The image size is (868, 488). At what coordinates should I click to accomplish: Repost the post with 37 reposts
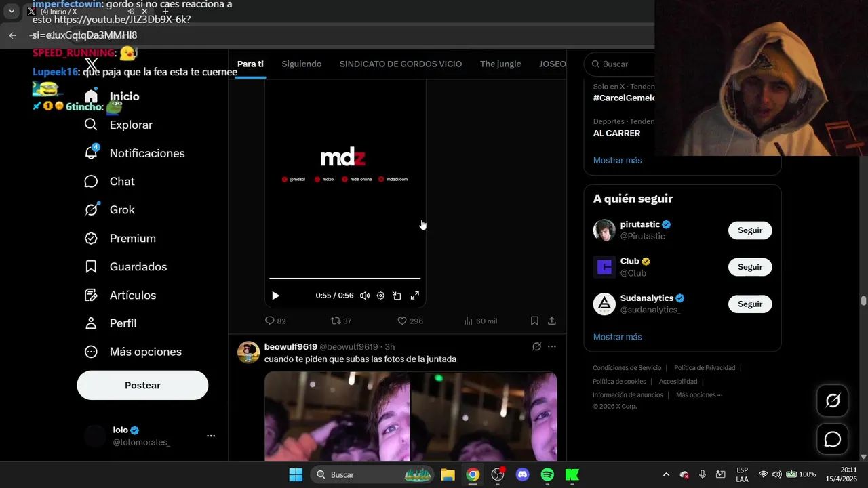tap(340, 321)
